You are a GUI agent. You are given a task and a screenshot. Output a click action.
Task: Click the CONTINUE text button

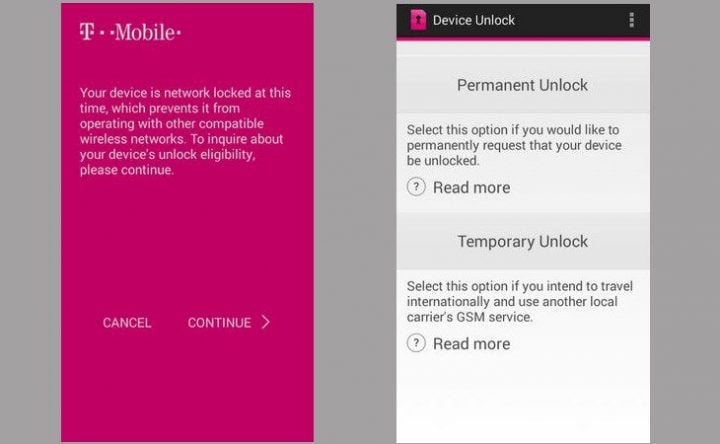tap(219, 323)
